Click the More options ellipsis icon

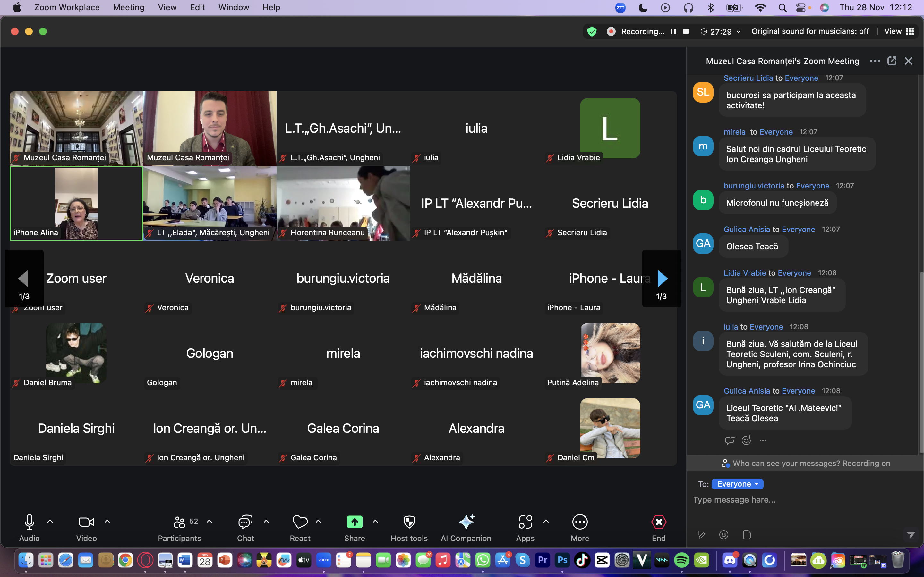tap(580, 522)
